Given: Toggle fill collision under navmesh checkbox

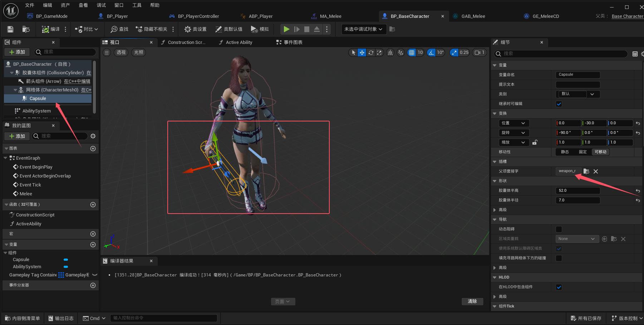Looking at the screenshot, I should coord(559,258).
